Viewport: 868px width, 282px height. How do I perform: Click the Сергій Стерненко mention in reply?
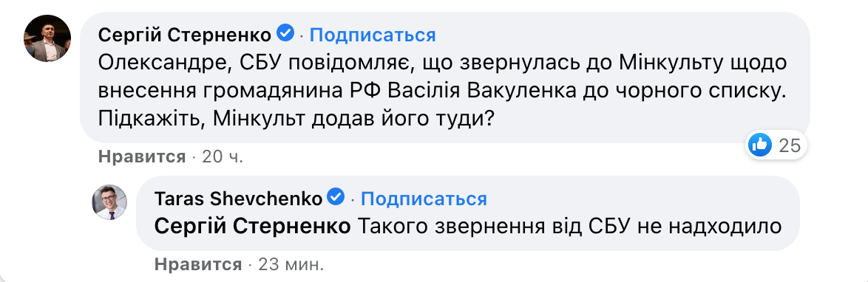(252, 226)
